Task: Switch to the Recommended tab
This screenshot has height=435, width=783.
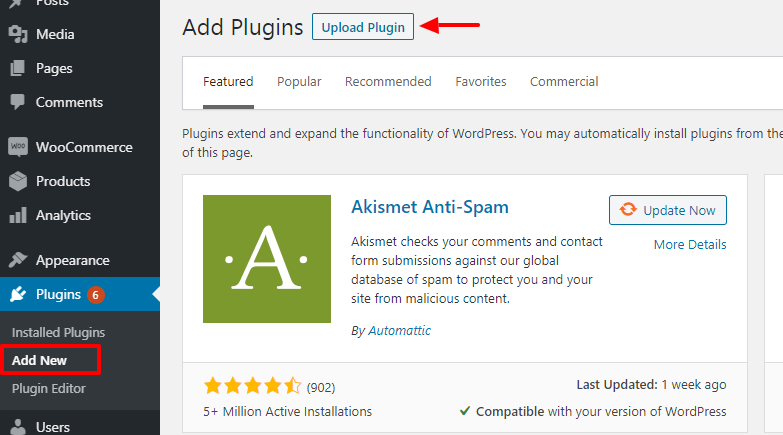Action: pos(388,82)
